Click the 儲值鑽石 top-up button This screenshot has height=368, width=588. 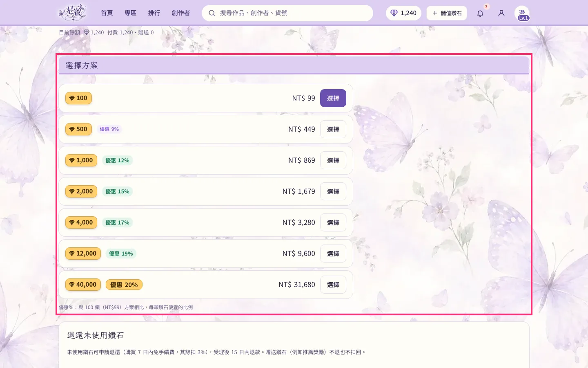(x=447, y=13)
